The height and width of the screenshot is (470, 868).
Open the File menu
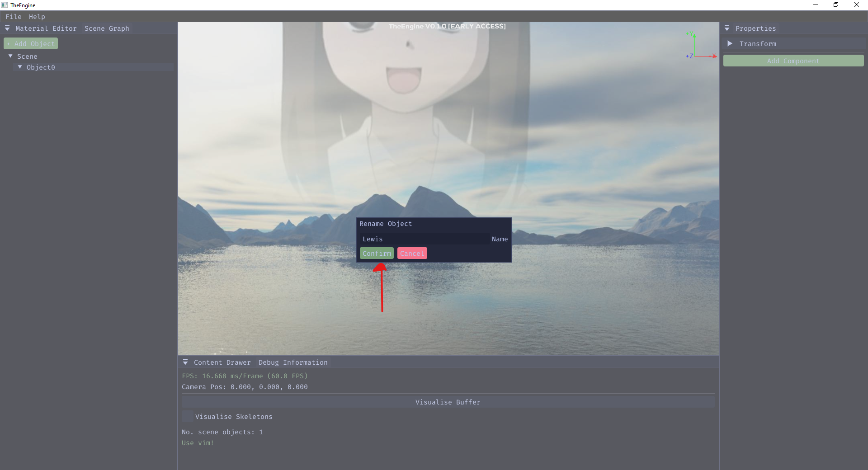coord(14,17)
